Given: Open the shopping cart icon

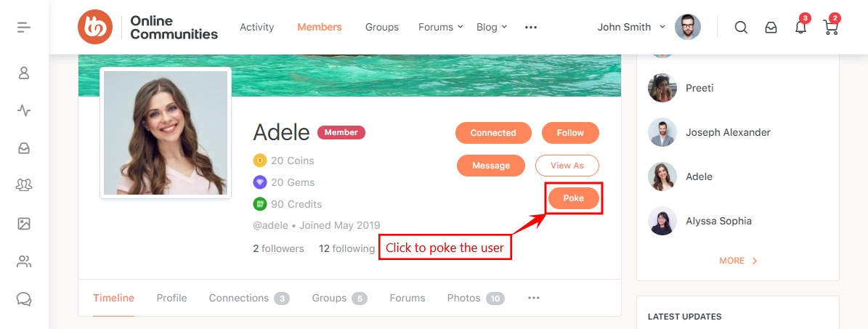Looking at the screenshot, I should [830, 28].
